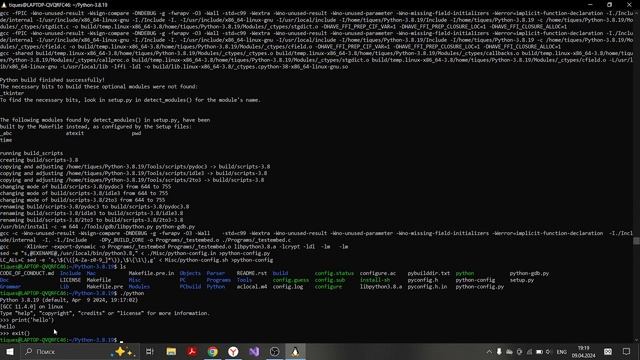This screenshot has height=360, width=640.
Task: Click the pybuilddir.txt file name
Action: point(429,273)
